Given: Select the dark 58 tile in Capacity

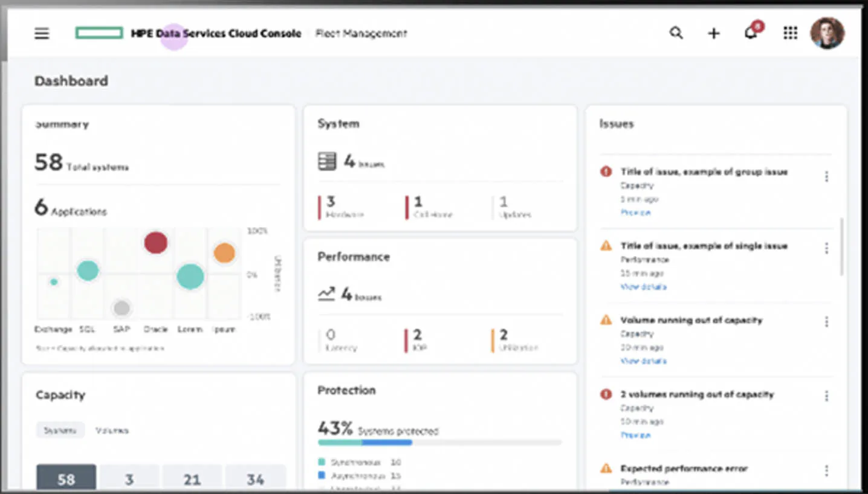Looking at the screenshot, I should 66,477.
